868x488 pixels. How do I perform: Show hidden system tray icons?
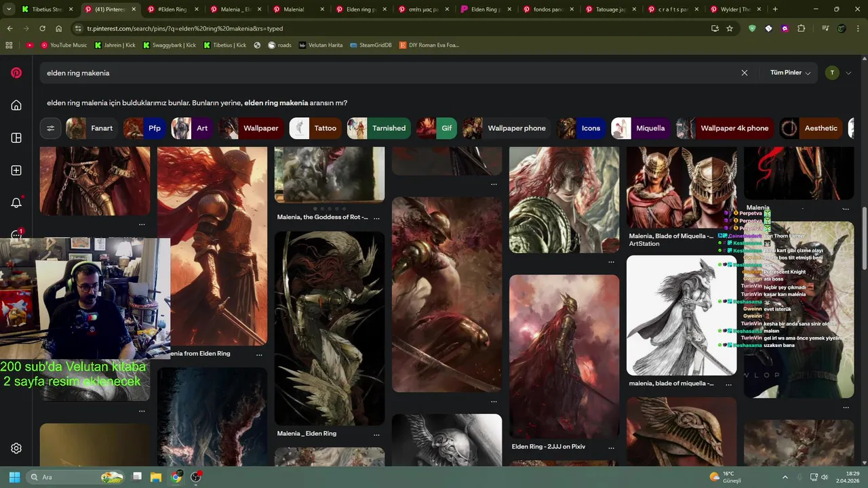pyautogui.click(x=785, y=477)
